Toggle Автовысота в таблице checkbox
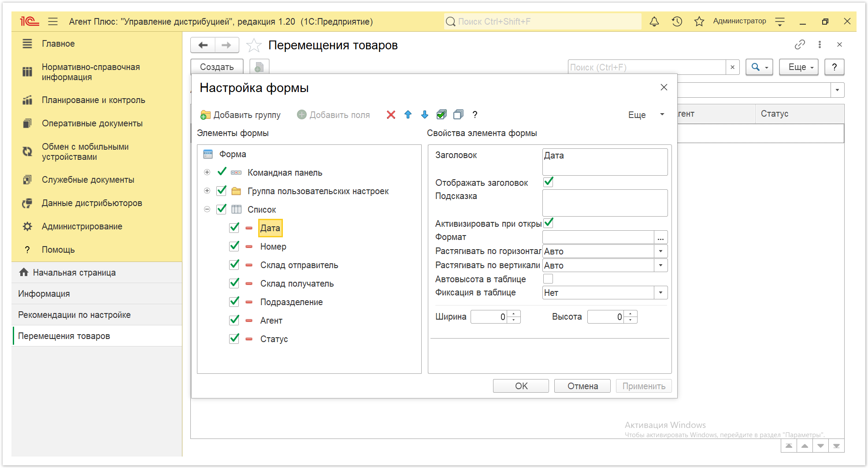The image size is (868, 468). coord(548,279)
